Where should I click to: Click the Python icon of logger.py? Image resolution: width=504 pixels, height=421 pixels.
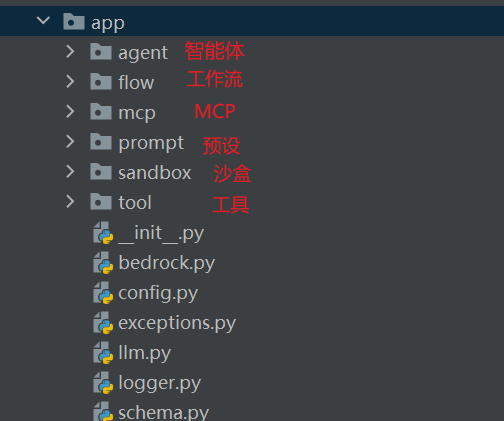pos(103,383)
